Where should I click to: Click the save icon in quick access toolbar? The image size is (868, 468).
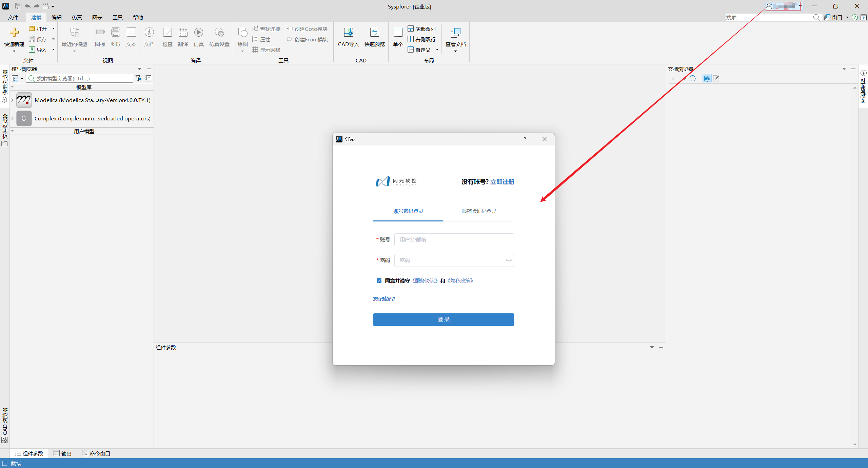click(18, 6)
